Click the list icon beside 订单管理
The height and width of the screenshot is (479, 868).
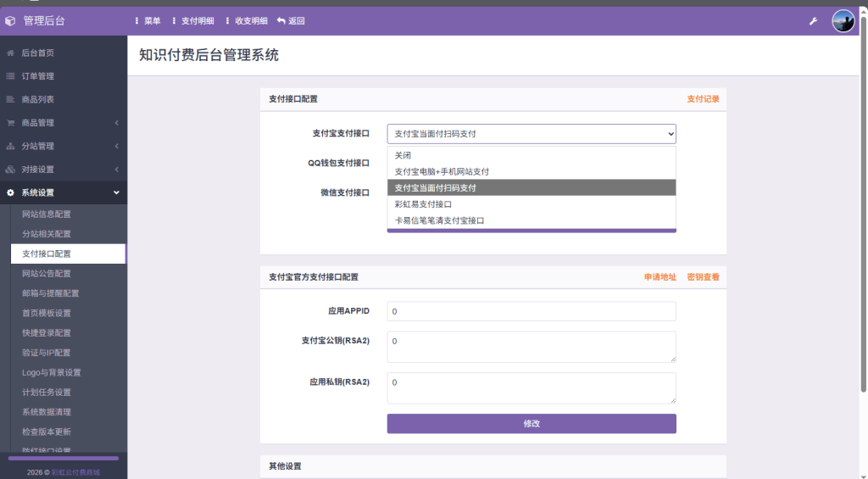coord(10,76)
